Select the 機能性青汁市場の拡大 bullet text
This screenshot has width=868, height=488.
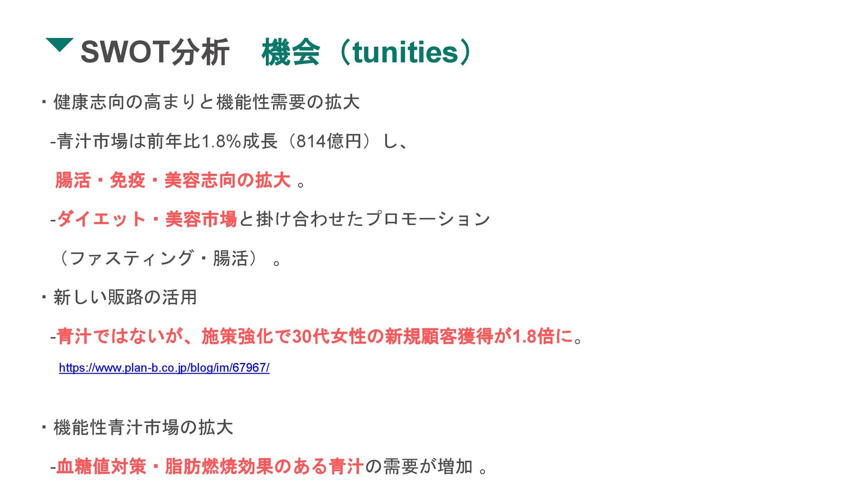[x=143, y=427]
